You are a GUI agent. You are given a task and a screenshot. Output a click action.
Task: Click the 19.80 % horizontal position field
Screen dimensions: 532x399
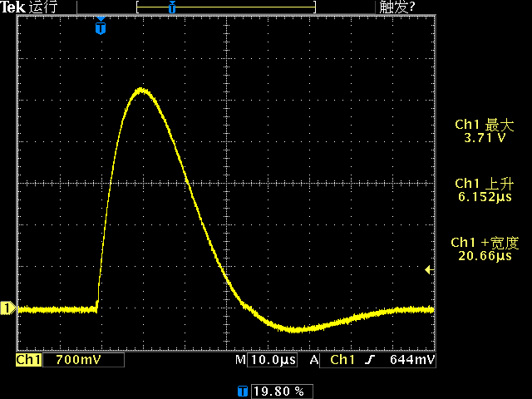click(277, 390)
